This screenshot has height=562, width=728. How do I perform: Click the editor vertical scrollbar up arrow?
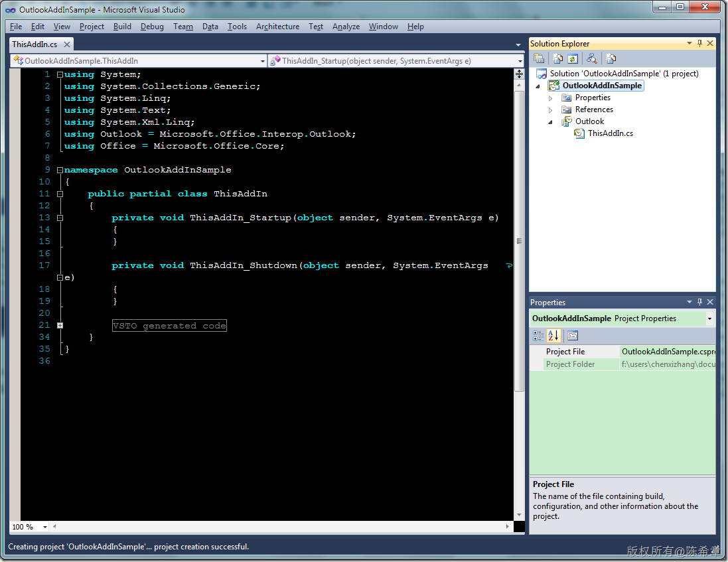[519, 86]
